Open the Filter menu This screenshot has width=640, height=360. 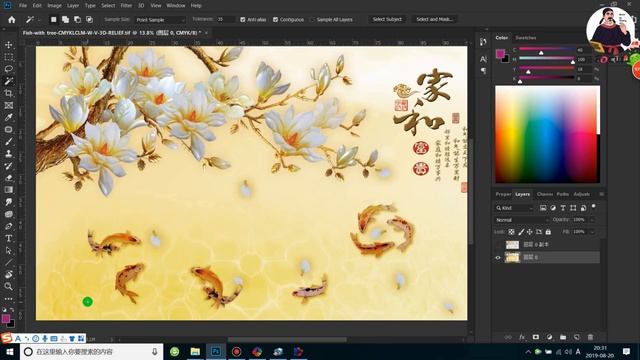click(x=126, y=6)
